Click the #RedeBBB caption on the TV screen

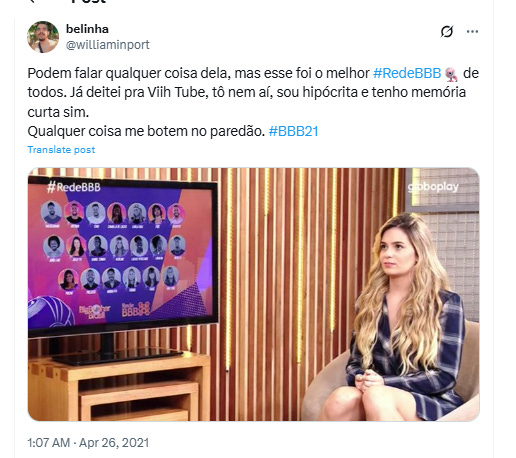coord(74,187)
